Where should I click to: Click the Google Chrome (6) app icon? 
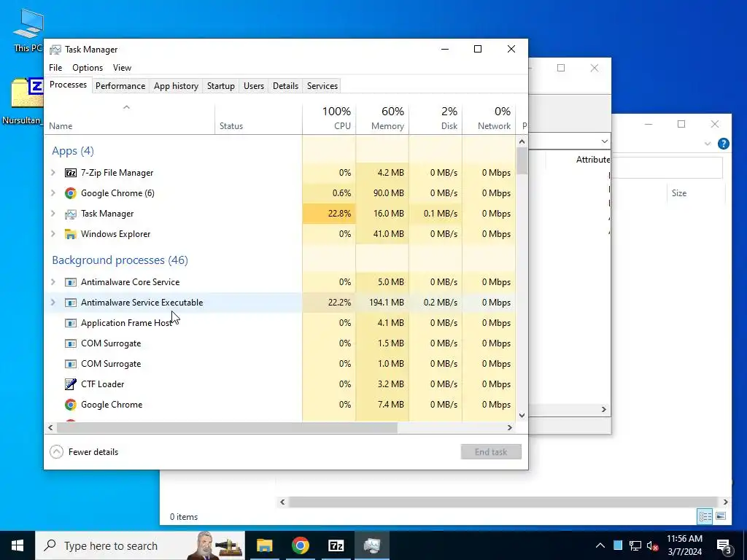71,192
